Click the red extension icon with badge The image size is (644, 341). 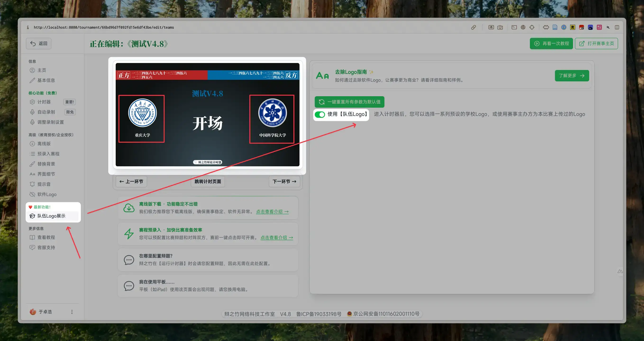[581, 27]
